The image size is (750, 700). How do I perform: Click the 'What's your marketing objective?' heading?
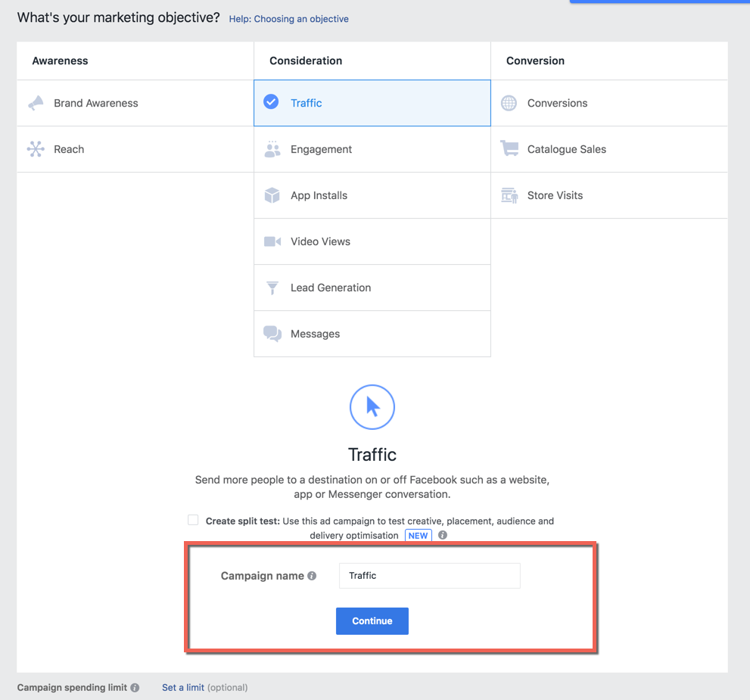(x=119, y=17)
